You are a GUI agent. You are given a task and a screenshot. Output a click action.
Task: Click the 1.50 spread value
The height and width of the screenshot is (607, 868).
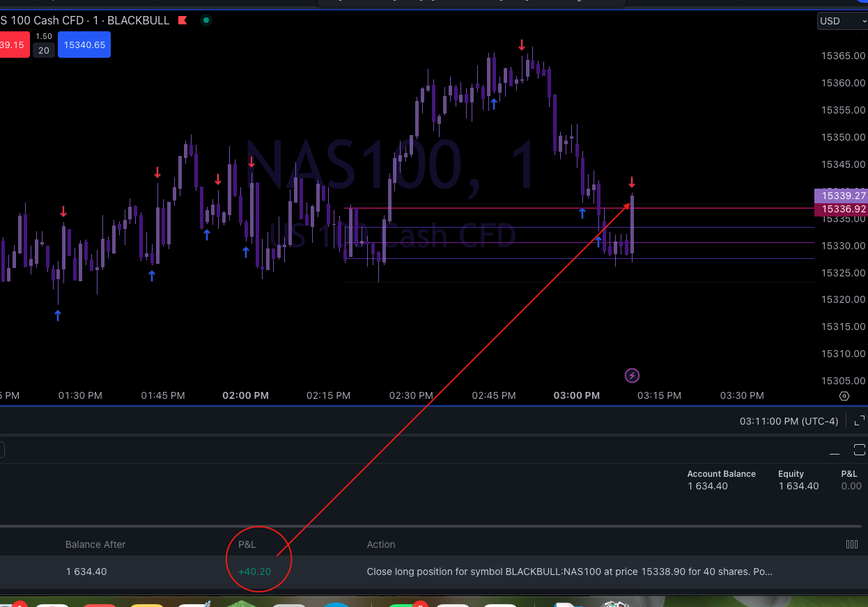pos(44,36)
